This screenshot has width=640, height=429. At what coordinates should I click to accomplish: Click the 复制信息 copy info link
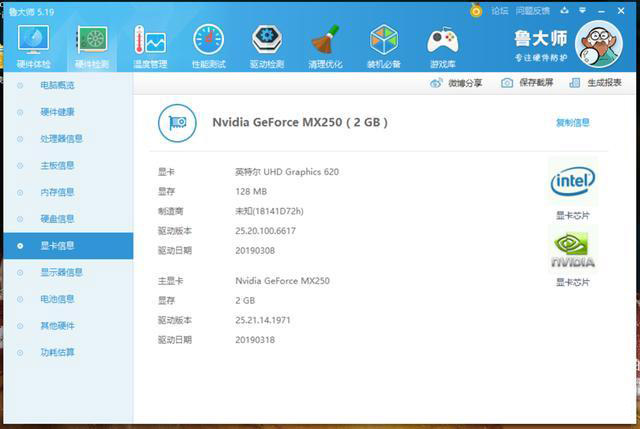click(573, 122)
